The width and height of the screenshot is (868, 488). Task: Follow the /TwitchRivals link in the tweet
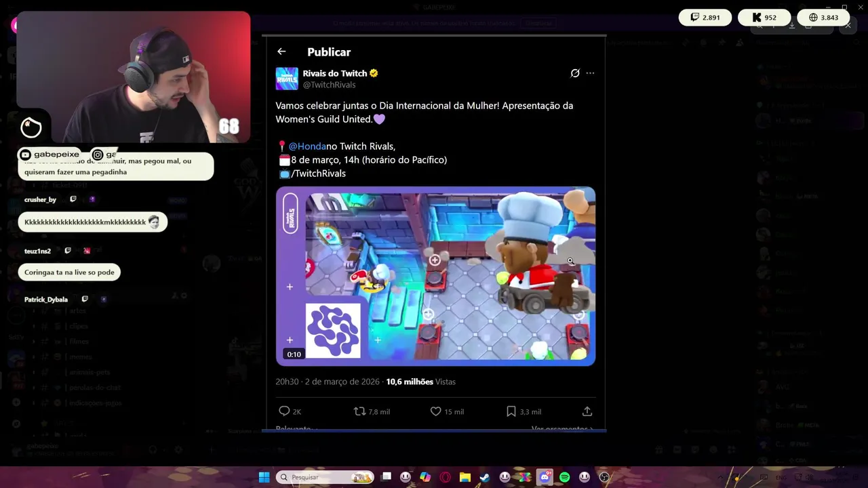click(x=318, y=174)
